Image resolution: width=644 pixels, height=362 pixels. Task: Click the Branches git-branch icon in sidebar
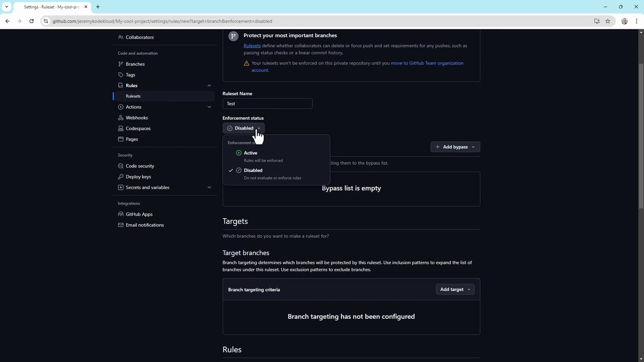coord(121,64)
